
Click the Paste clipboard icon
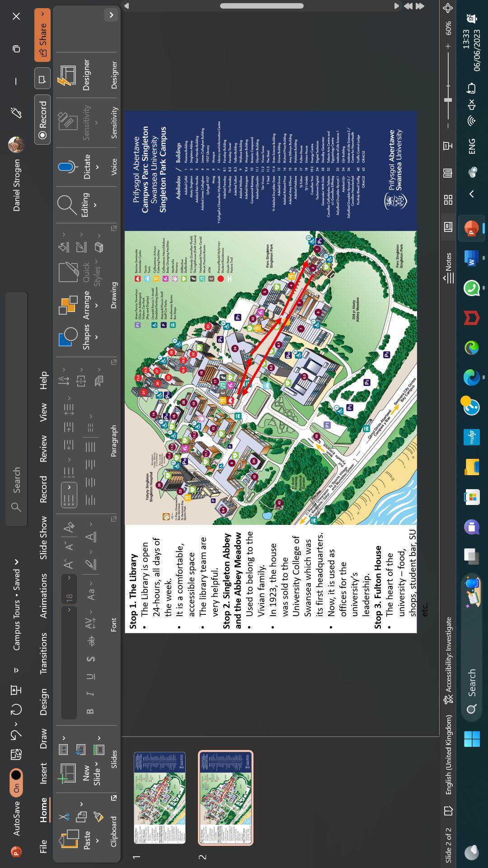(x=69, y=839)
